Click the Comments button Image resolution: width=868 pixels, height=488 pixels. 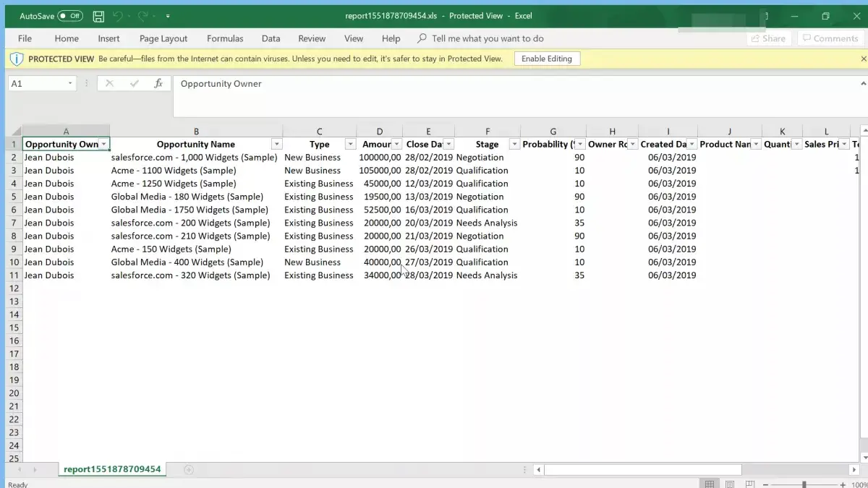(x=828, y=38)
